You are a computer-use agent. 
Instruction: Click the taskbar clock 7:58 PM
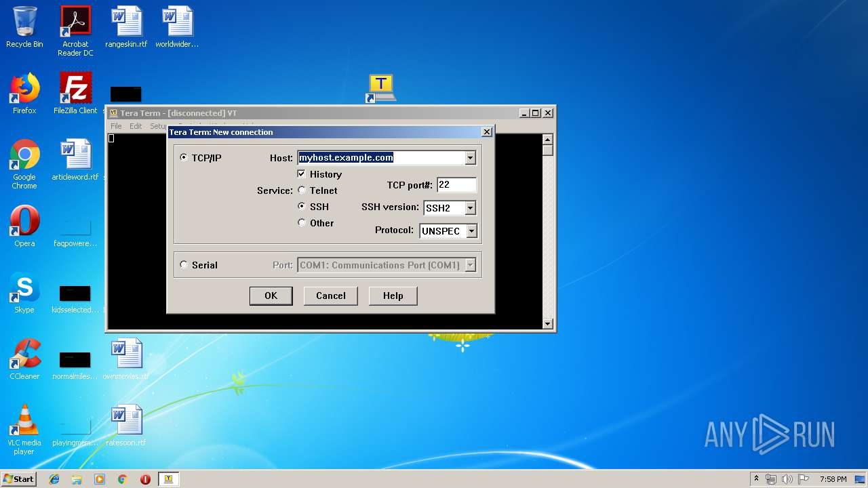coord(833,479)
